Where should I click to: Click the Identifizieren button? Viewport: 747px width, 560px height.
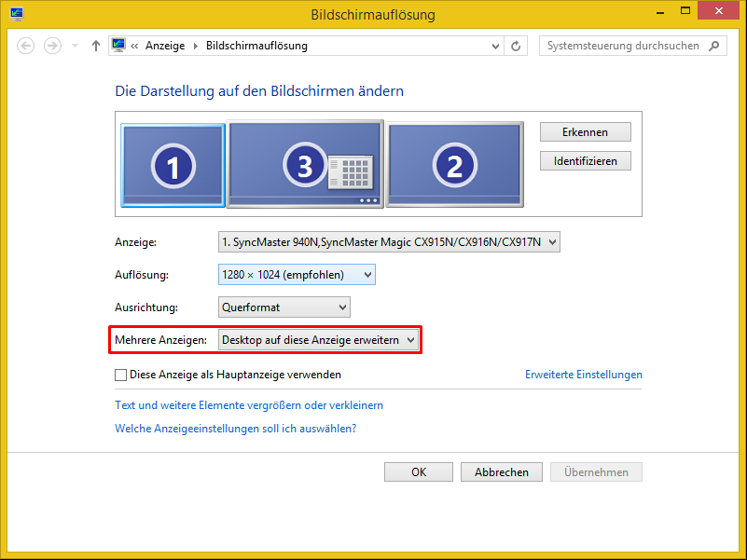(x=585, y=160)
